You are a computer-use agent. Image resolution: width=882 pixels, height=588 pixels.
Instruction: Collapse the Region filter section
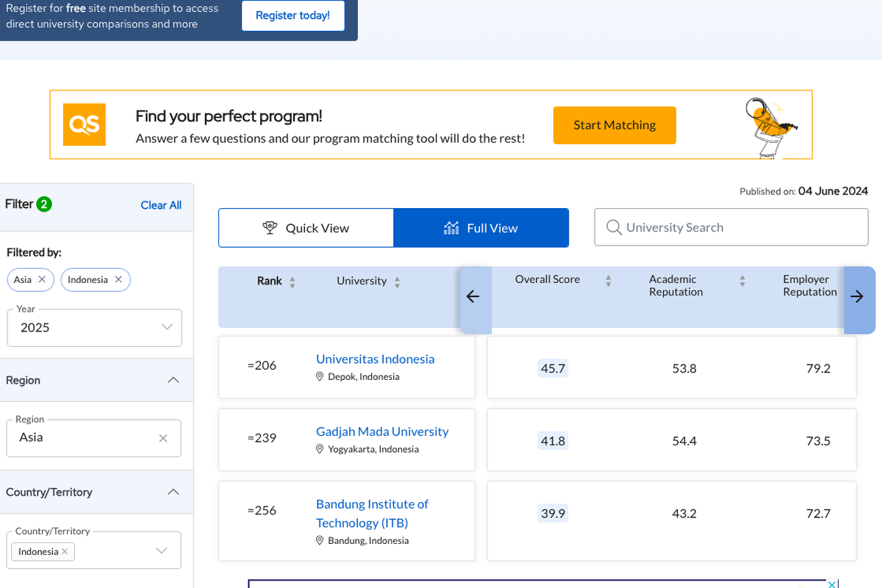[173, 380]
